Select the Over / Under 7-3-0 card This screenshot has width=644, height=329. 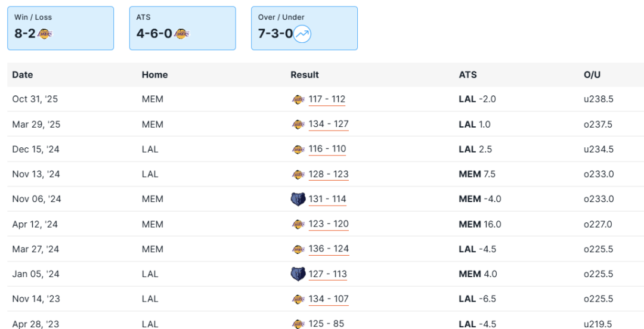[304, 28]
